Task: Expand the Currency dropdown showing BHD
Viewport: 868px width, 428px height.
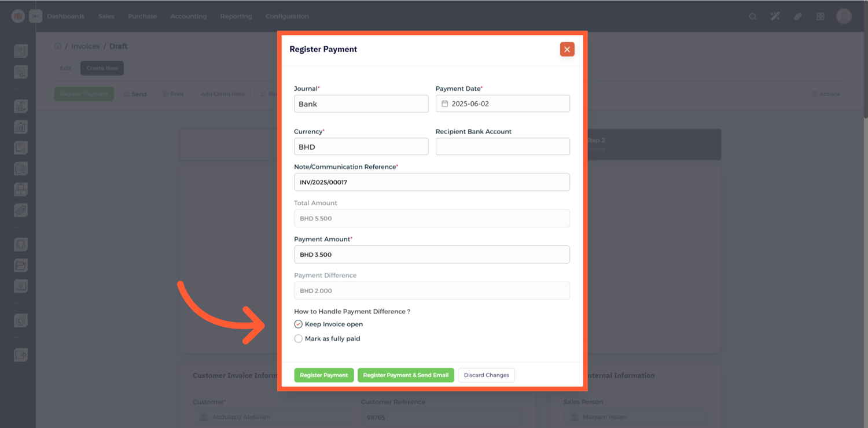Action: coord(361,147)
